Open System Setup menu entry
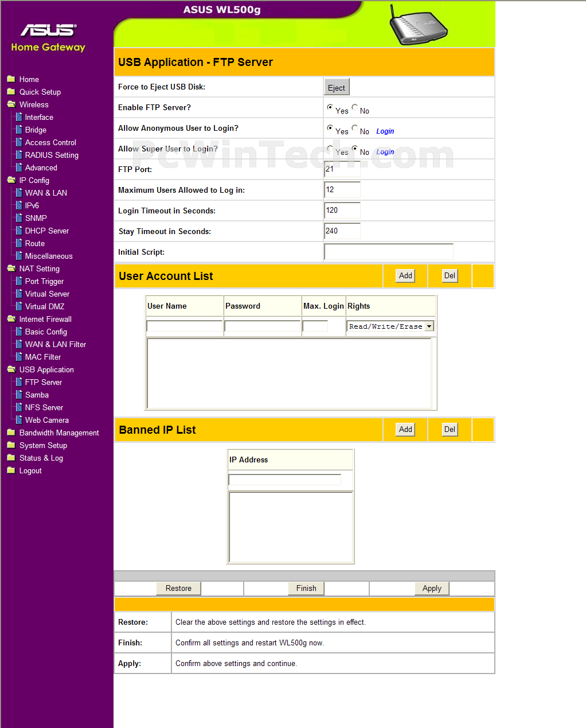Screen dimensions: 586x728 pyautogui.click(x=43, y=445)
